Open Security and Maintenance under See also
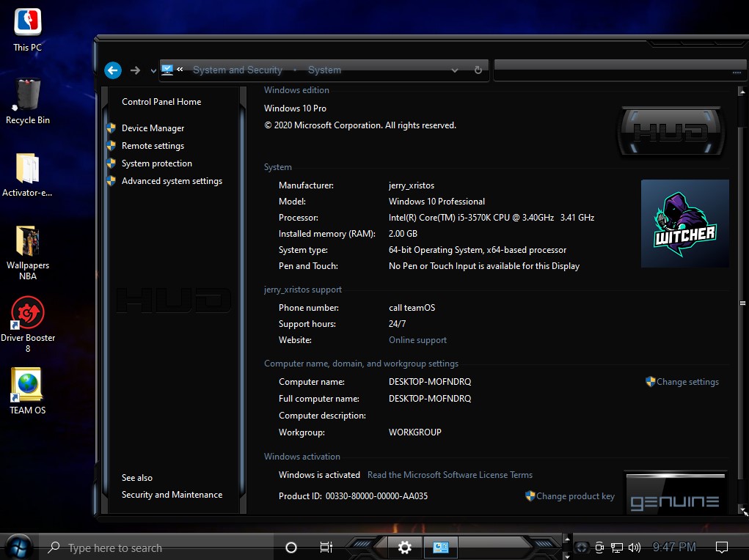 pyautogui.click(x=172, y=495)
